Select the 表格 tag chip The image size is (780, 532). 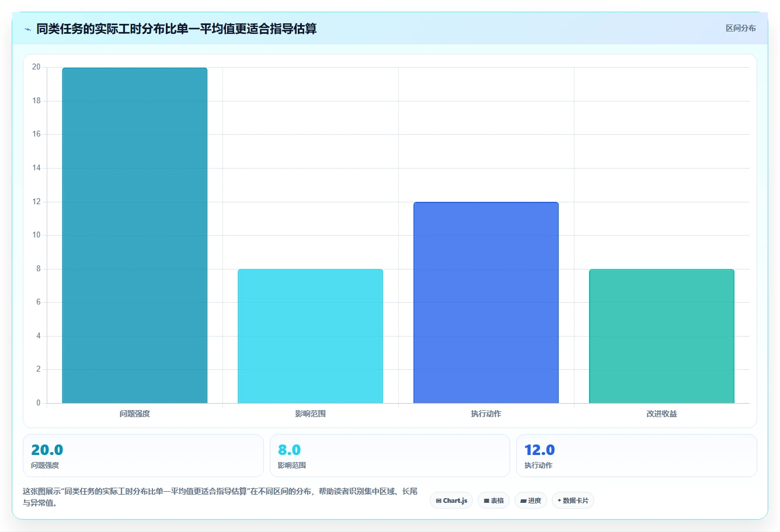coord(493,501)
